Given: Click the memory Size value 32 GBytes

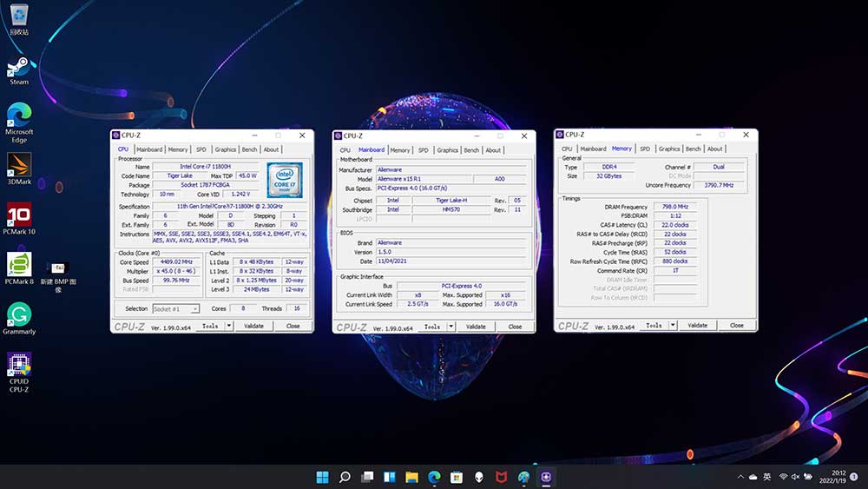Looking at the screenshot, I should 609,176.
